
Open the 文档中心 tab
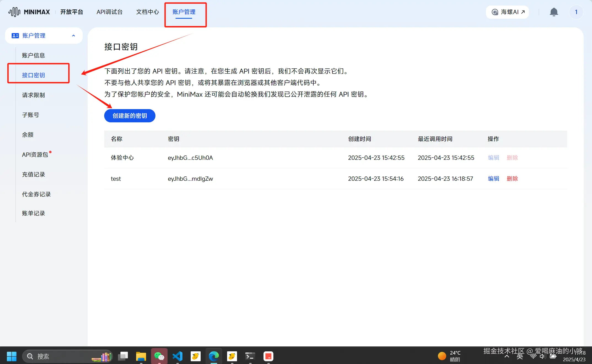coord(147,12)
